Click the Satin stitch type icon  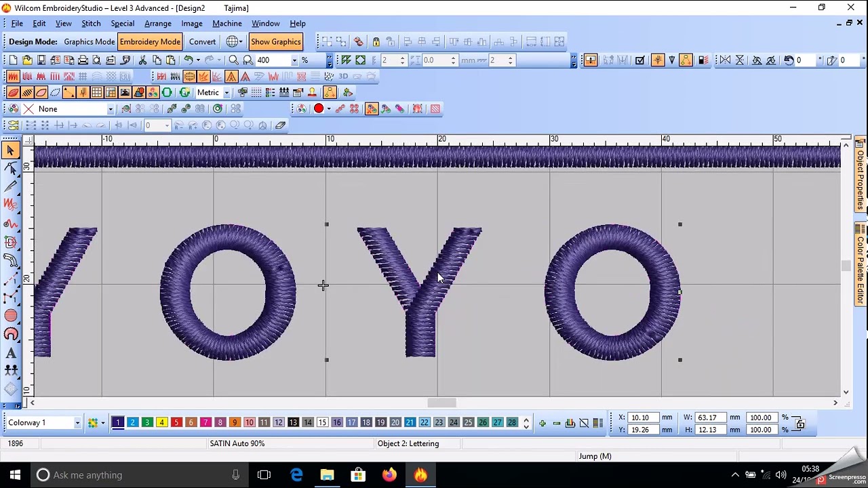click(13, 77)
